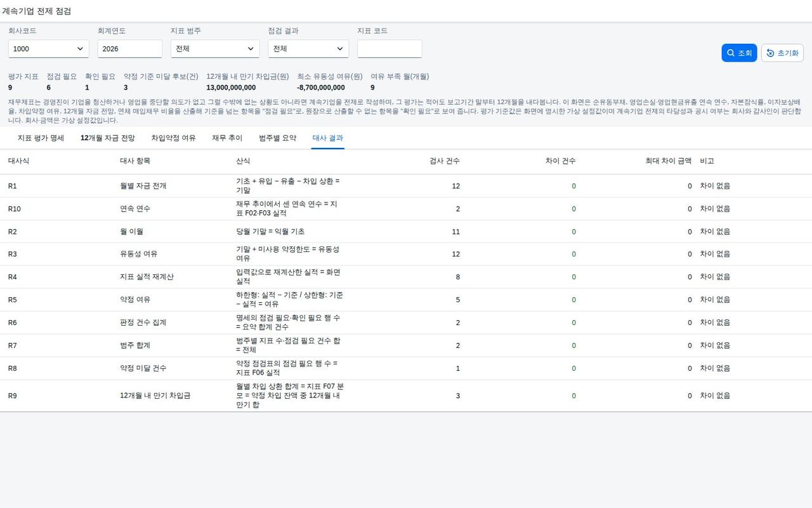812x508 pixels.
Task: Click the 비고 column header
Action: tap(707, 161)
